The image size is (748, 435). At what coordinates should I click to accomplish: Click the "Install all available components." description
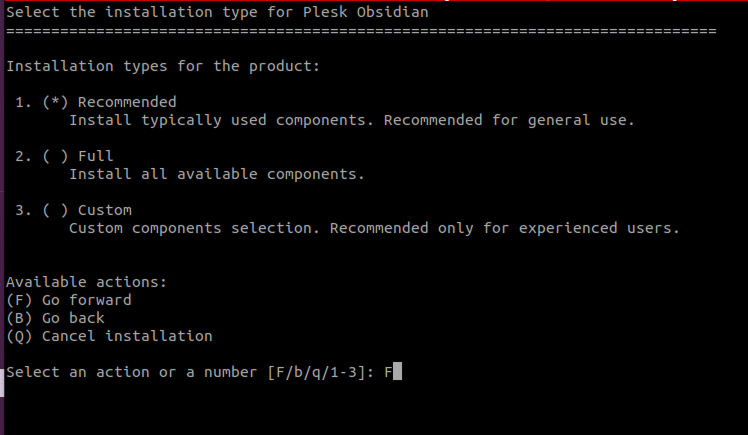point(217,174)
